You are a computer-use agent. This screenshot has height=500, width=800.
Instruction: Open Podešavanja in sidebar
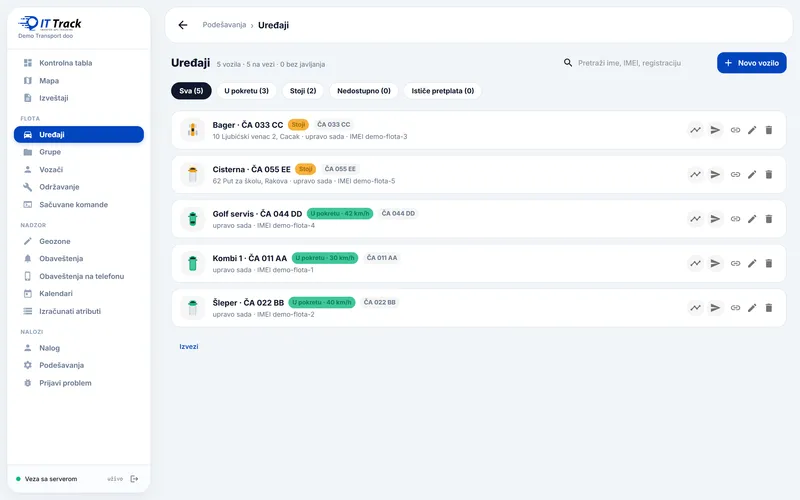(x=79, y=365)
